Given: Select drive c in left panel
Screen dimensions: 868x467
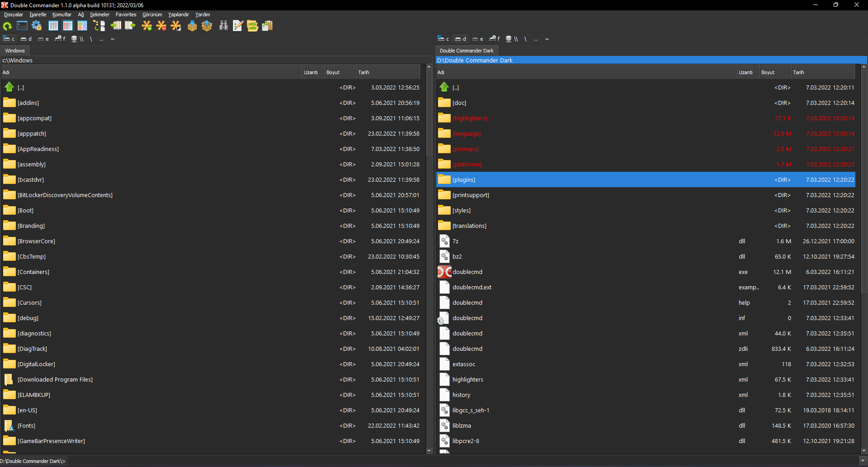Looking at the screenshot, I should pos(9,39).
